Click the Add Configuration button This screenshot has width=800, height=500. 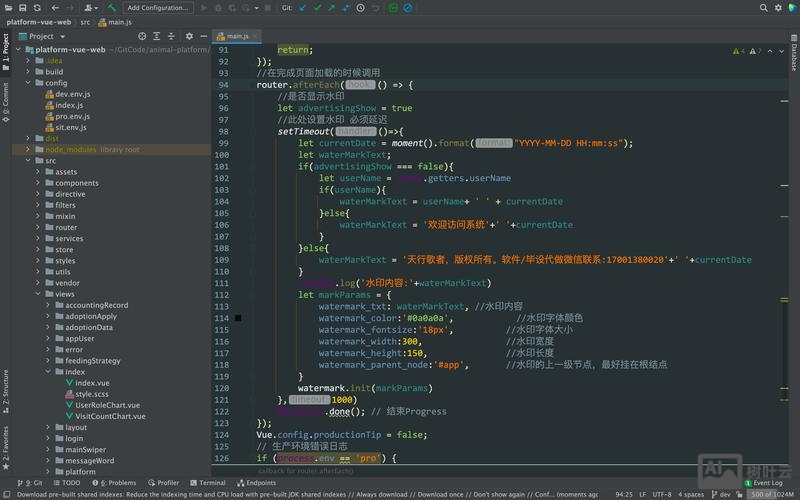point(158,7)
